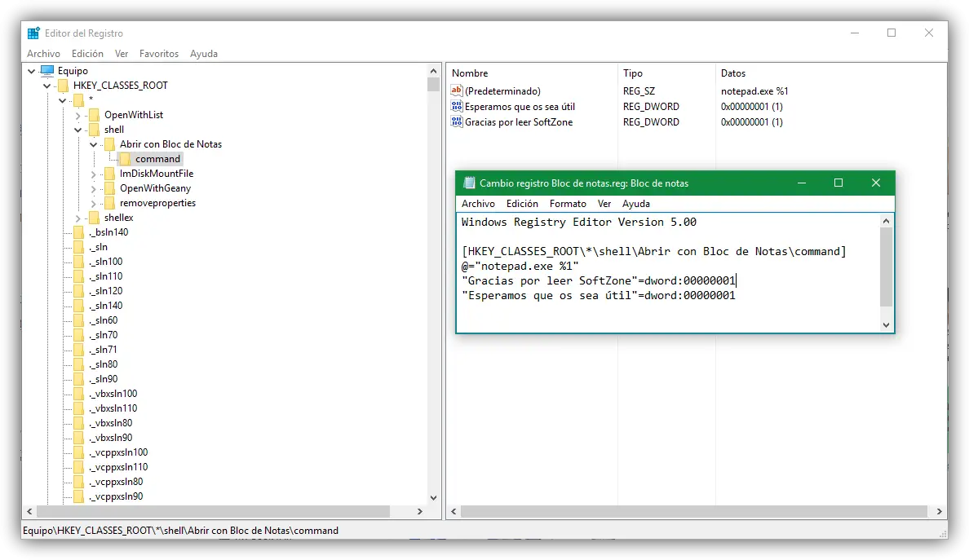Open Archivo menu in Notepad window

(478, 204)
